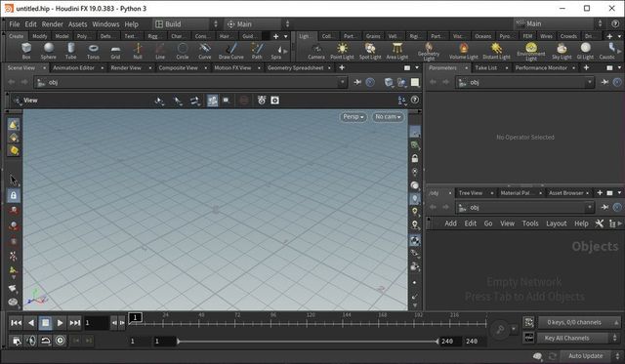The width and height of the screenshot is (625, 364).
Task: Open the Performance Monitor tab
Action: (541, 67)
